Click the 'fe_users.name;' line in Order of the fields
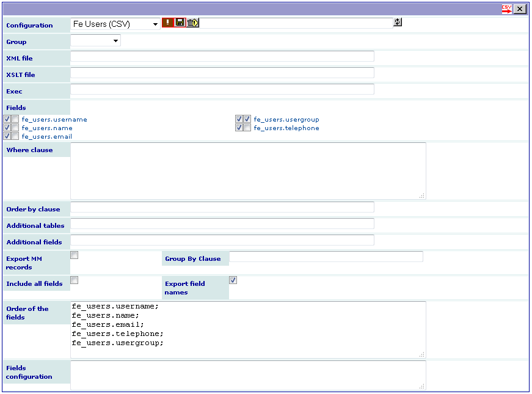Screen dimensions: 532x394 click(106, 315)
